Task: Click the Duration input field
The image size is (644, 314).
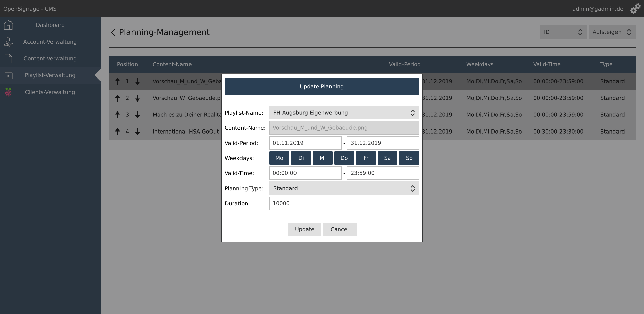Action: [344, 203]
